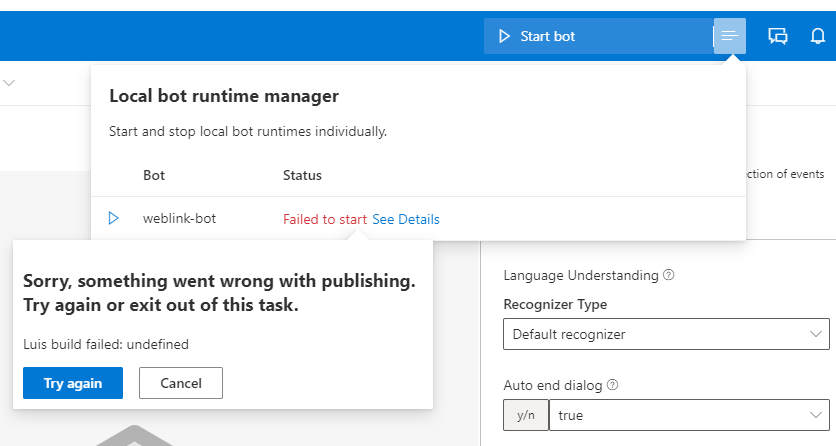Open the Auto end dialog true dropdown
This screenshot has width=836, height=446.
point(689,415)
